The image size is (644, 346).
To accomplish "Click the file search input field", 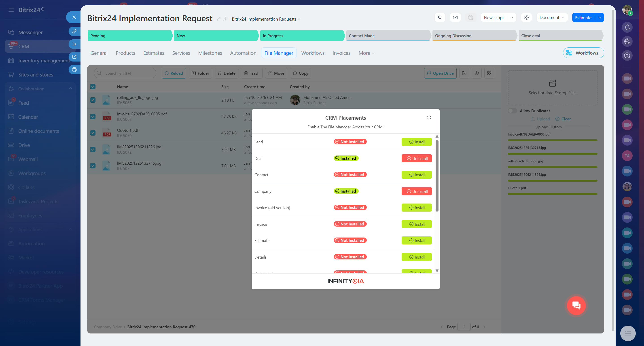I will (x=127, y=73).
